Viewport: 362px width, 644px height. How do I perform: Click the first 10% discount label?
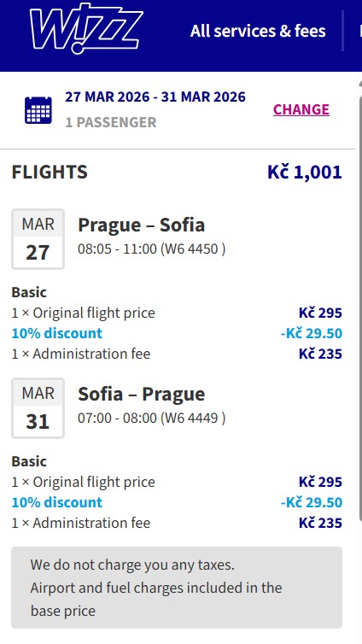[56, 333]
